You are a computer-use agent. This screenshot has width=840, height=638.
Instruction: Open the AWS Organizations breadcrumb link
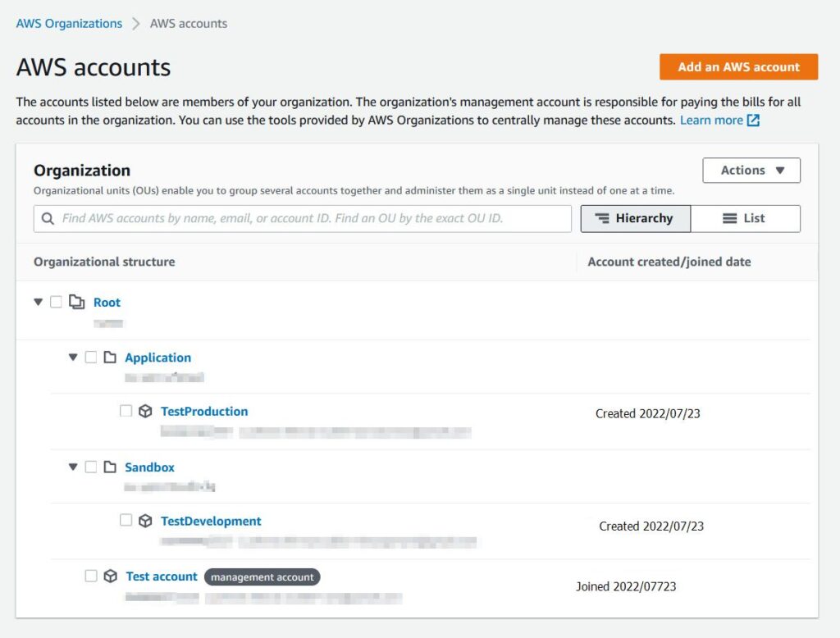click(68, 23)
